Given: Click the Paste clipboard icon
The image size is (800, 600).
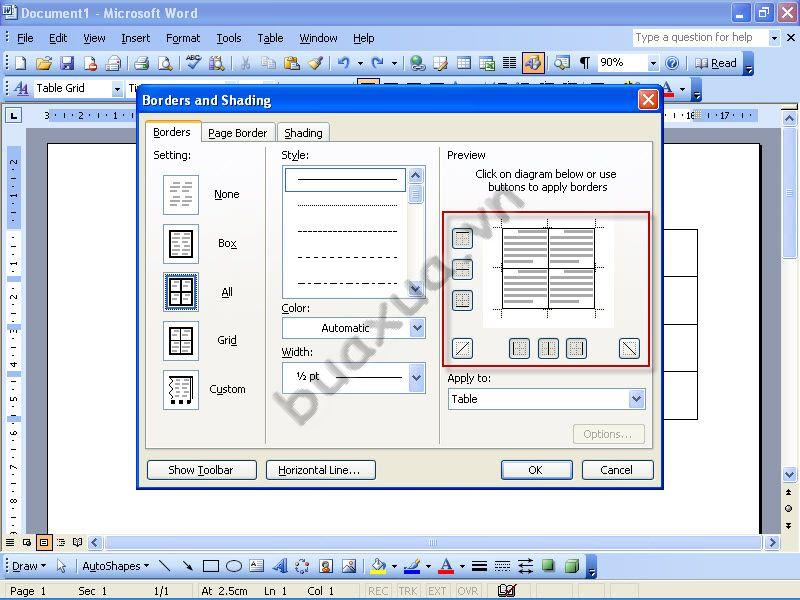Looking at the screenshot, I should [x=291, y=63].
